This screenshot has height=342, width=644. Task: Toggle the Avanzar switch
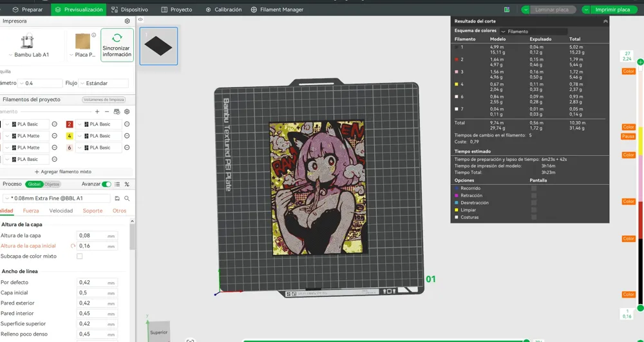pos(106,184)
